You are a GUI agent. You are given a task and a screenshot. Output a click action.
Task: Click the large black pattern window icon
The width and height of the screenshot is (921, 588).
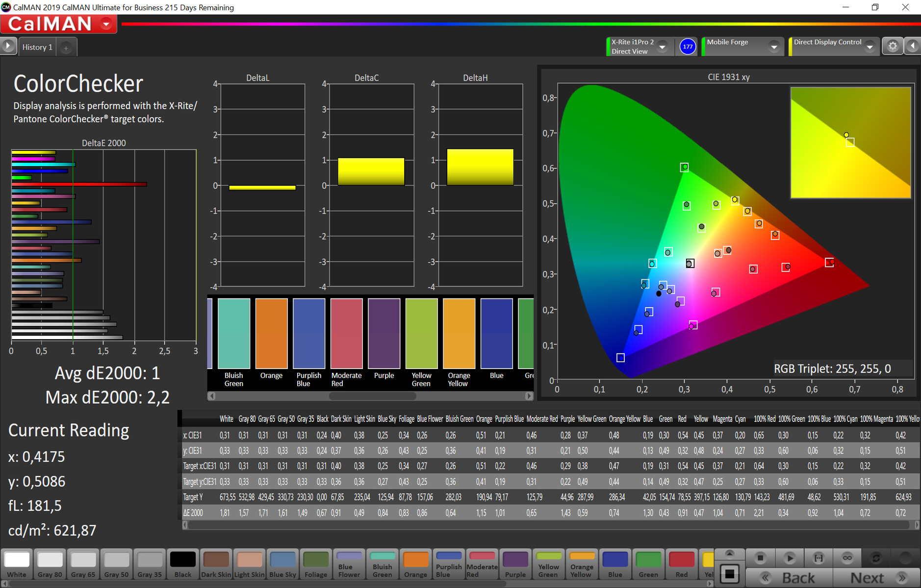730,574
